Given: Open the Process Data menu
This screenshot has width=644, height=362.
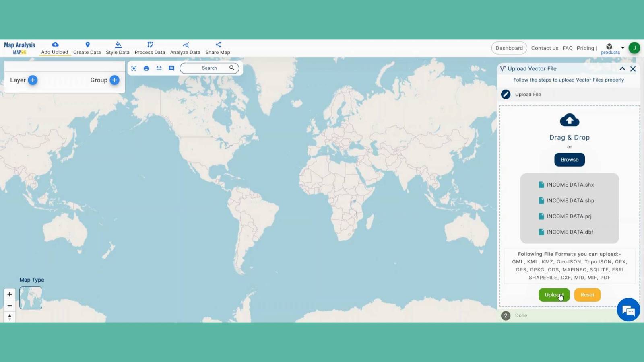Looking at the screenshot, I should (150, 48).
